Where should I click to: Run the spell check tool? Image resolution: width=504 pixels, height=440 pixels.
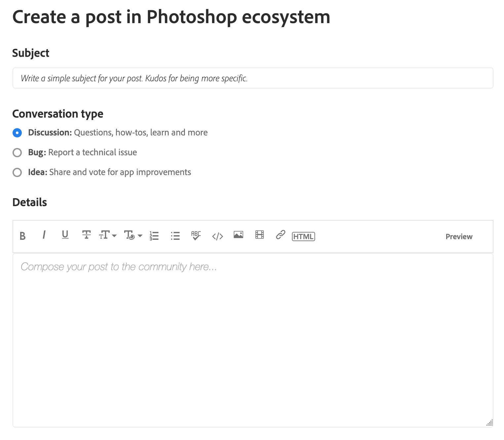pyautogui.click(x=196, y=236)
